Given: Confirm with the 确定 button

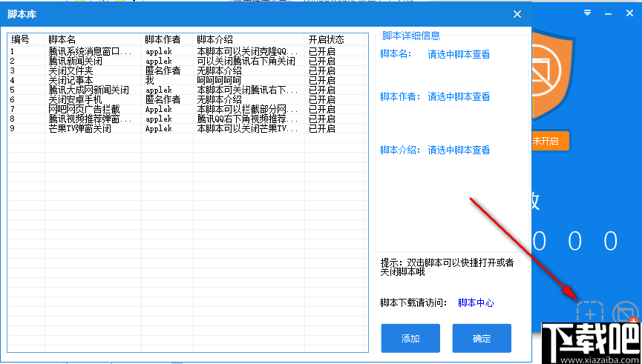Looking at the screenshot, I should [x=482, y=338].
